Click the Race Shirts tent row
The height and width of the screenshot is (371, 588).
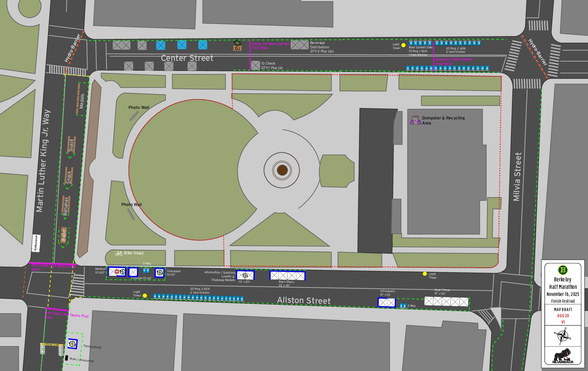287,276
